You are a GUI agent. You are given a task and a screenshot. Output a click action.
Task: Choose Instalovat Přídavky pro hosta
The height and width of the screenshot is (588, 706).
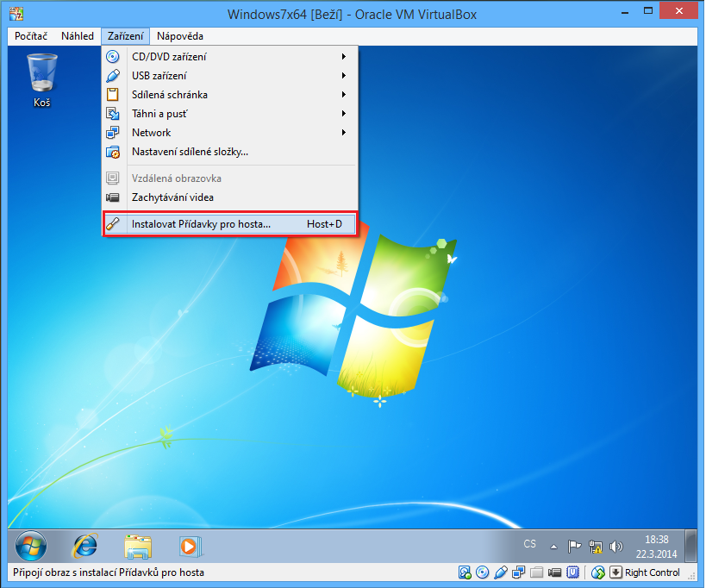pos(230,224)
